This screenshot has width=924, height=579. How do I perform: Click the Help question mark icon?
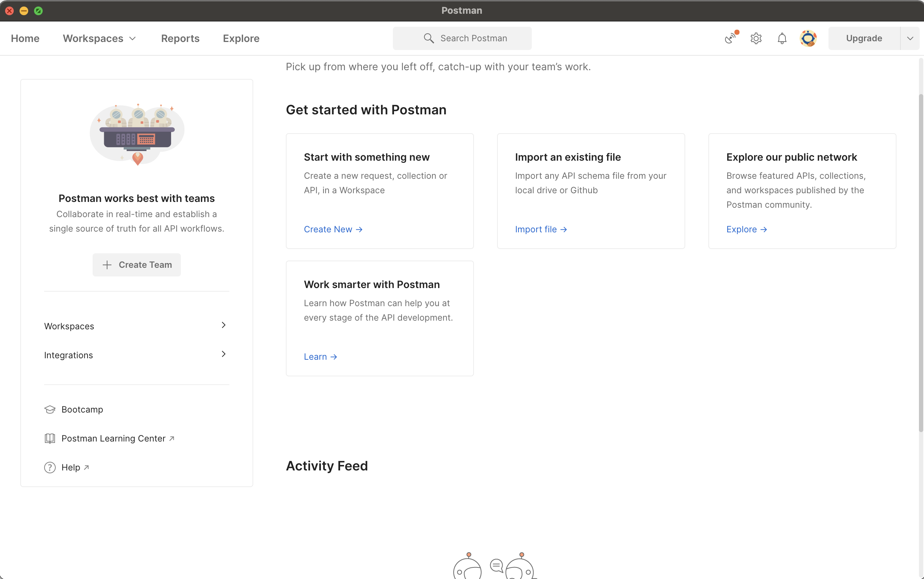click(x=50, y=468)
